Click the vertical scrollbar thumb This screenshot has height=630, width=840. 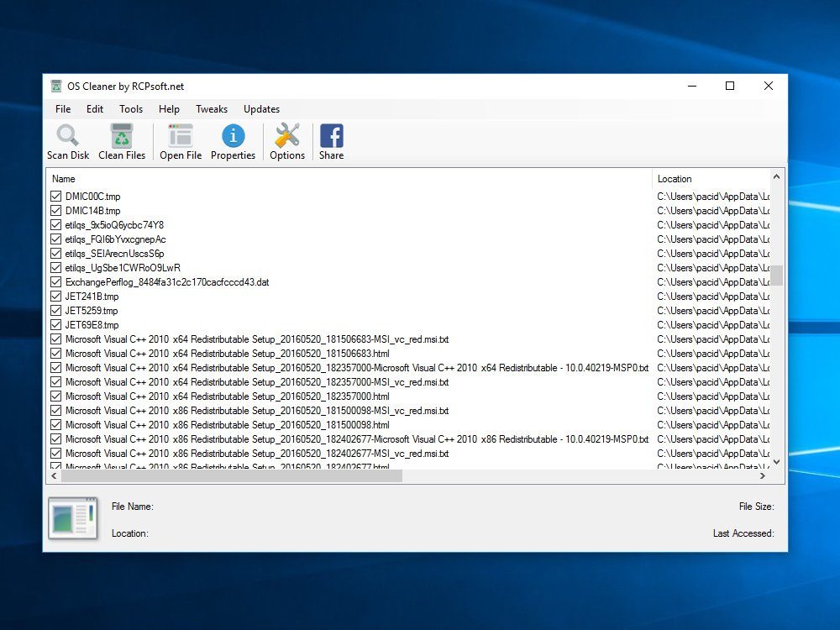click(777, 276)
